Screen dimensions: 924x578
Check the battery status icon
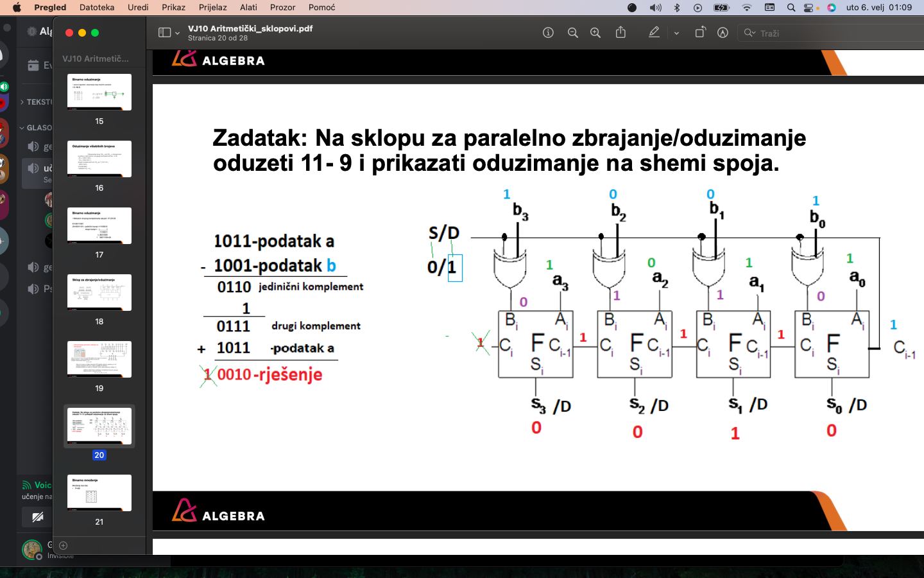point(722,8)
